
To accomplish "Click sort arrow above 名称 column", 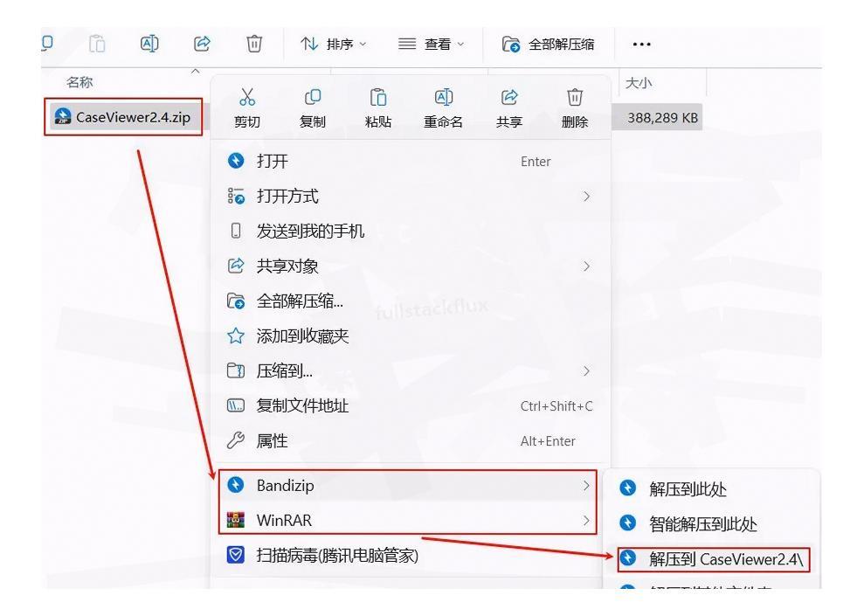I will 195,71.
